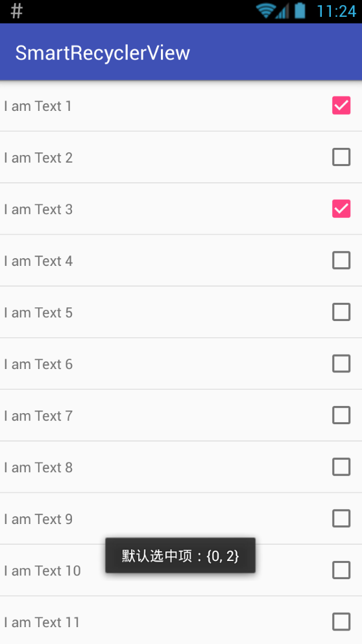Select the checkbox beside I am Text 6

tap(341, 364)
